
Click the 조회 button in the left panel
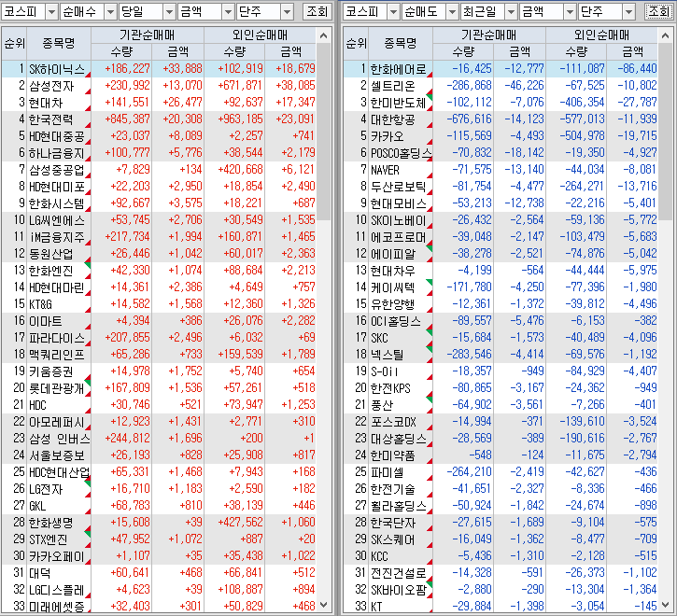317,11
